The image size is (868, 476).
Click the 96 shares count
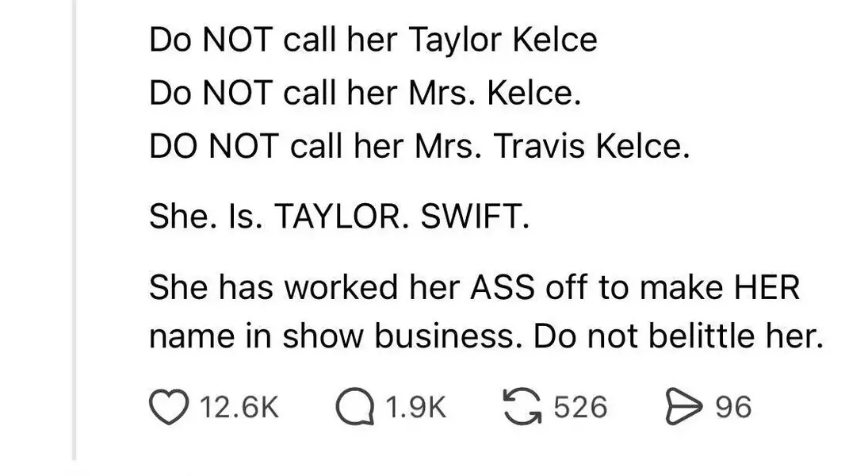click(x=732, y=407)
